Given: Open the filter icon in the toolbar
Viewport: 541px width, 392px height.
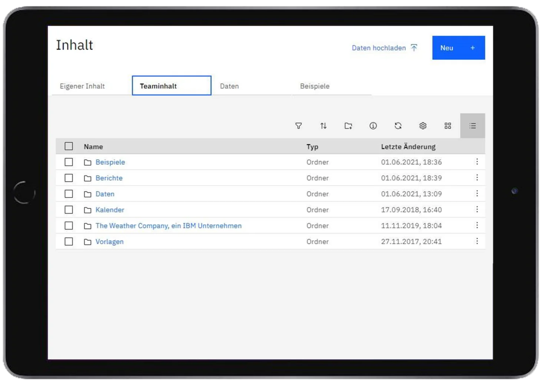Looking at the screenshot, I should [x=298, y=126].
